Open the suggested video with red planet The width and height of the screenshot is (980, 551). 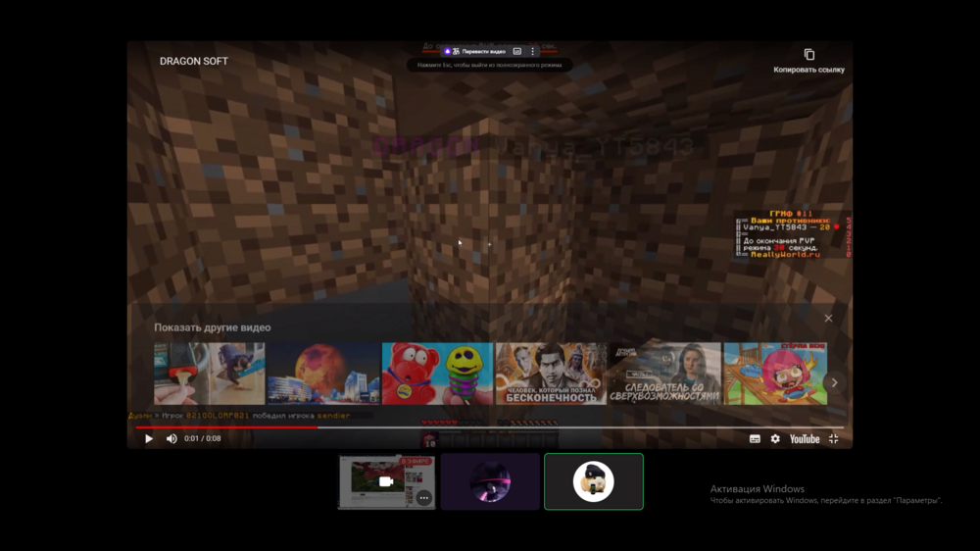tap(323, 374)
